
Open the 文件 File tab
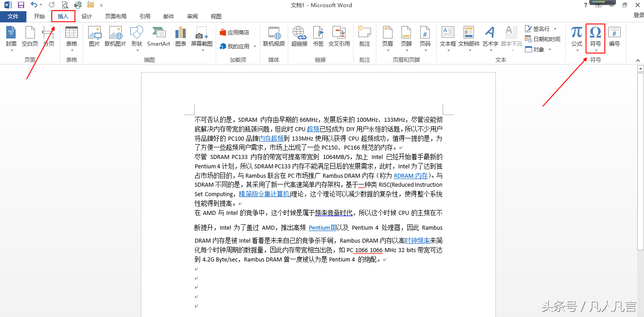click(13, 17)
